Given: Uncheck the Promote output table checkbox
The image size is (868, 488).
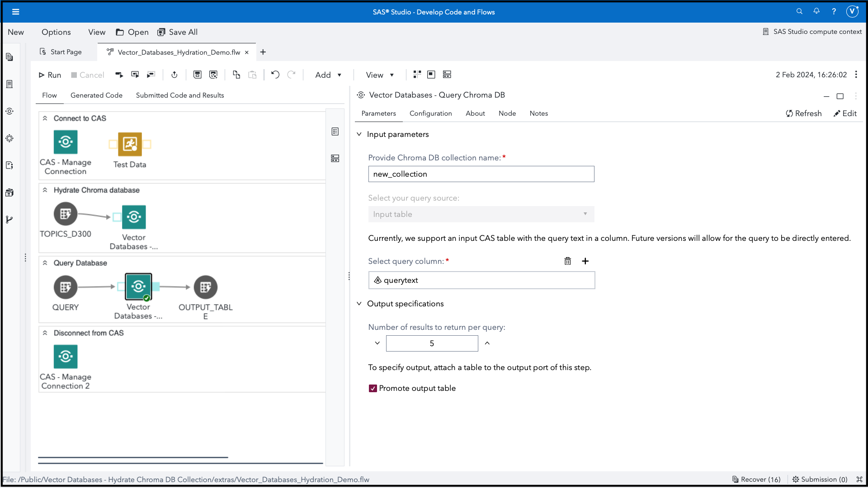Looking at the screenshot, I should pyautogui.click(x=373, y=388).
